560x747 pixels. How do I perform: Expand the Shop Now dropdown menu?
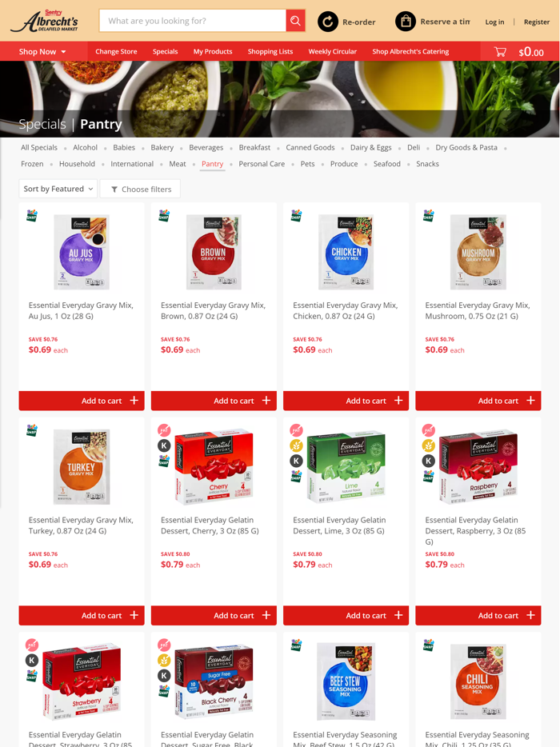tap(42, 51)
